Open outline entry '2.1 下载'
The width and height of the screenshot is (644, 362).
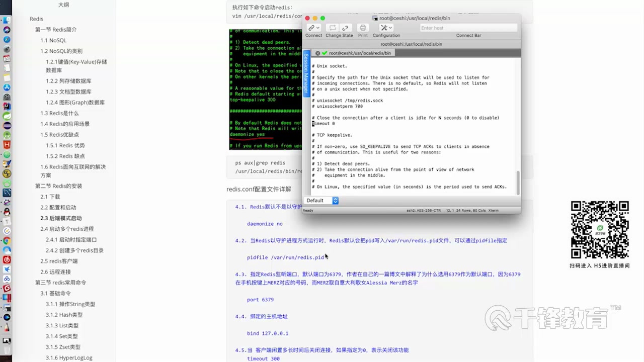50,197
